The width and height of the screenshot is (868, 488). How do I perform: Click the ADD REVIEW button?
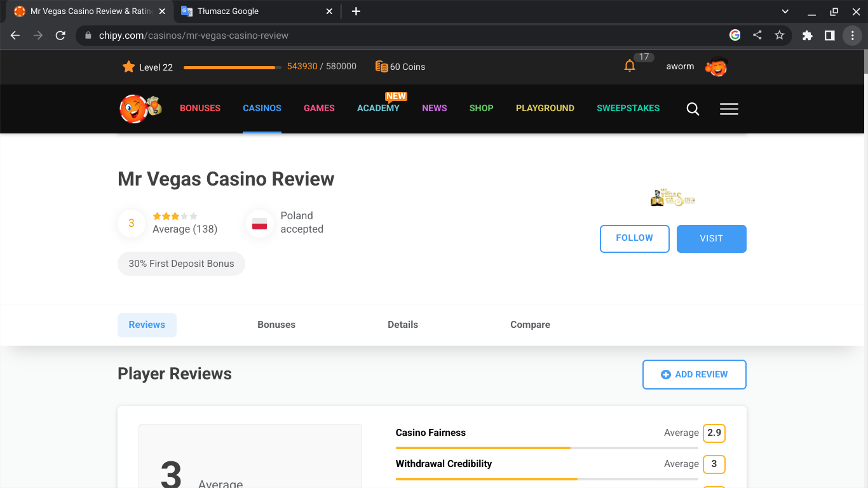pos(694,375)
